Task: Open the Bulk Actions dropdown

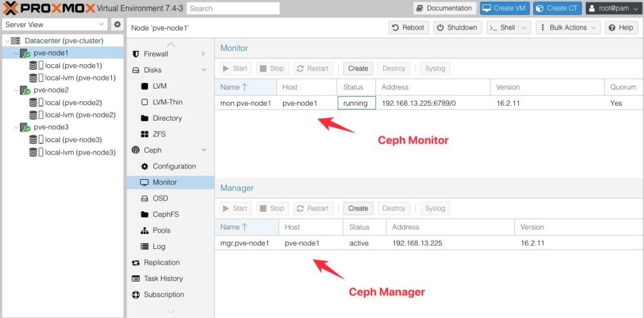Action: tap(568, 28)
